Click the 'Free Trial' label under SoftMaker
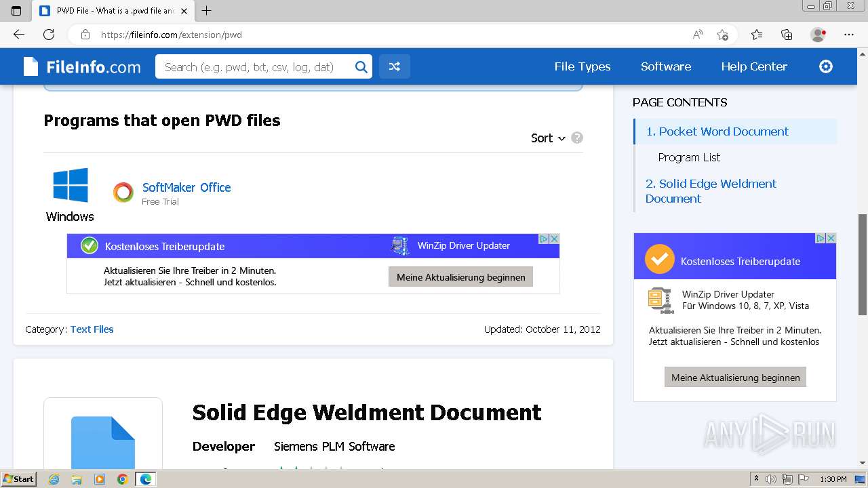868x488 pixels. 161,202
